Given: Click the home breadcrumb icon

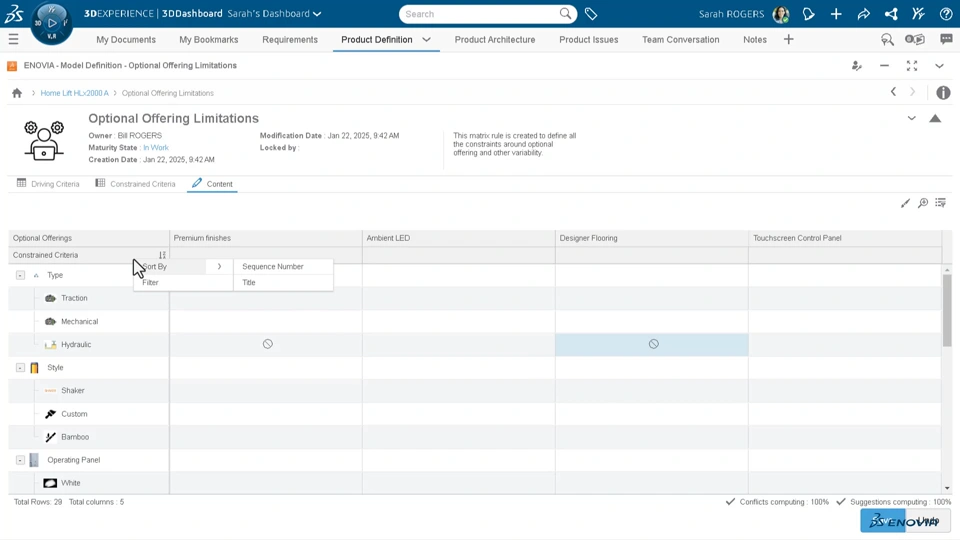Looking at the screenshot, I should [17, 93].
